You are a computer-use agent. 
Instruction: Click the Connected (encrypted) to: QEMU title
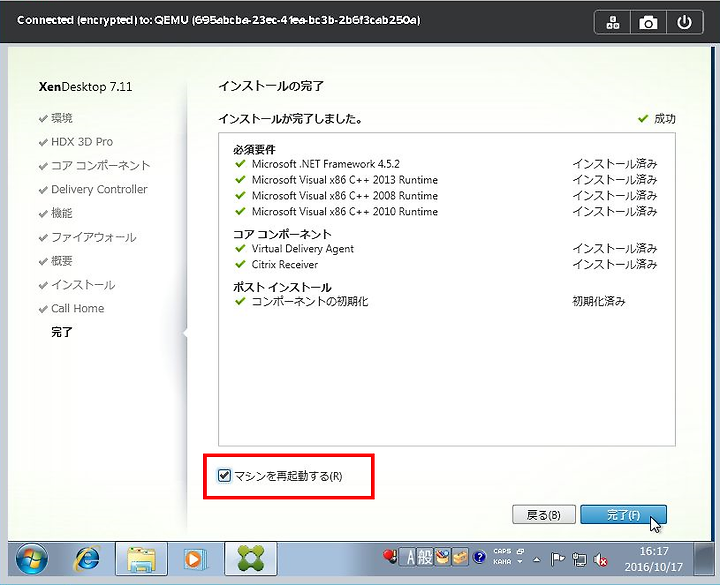pyautogui.click(x=219, y=20)
